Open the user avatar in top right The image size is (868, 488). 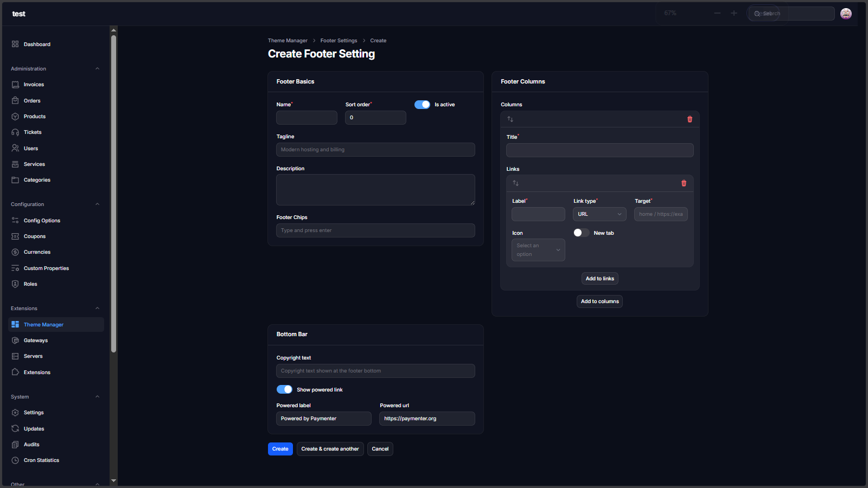pos(846,14)
